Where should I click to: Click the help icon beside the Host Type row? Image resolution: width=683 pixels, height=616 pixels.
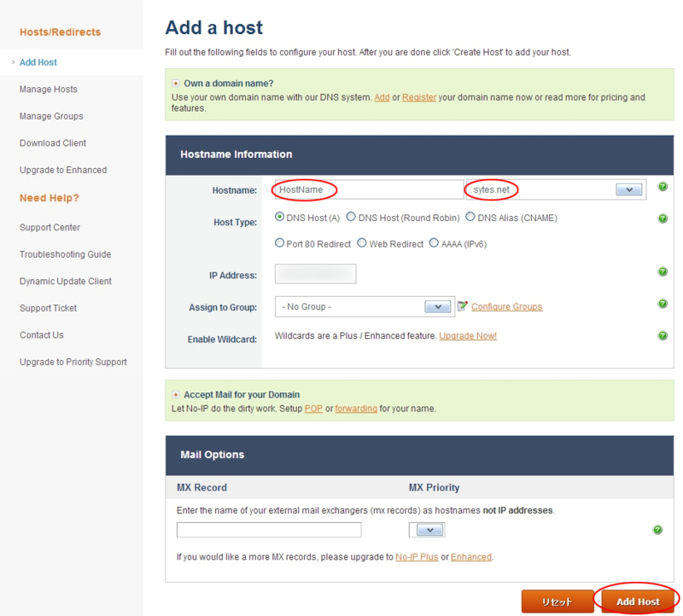tap(663, 218)
